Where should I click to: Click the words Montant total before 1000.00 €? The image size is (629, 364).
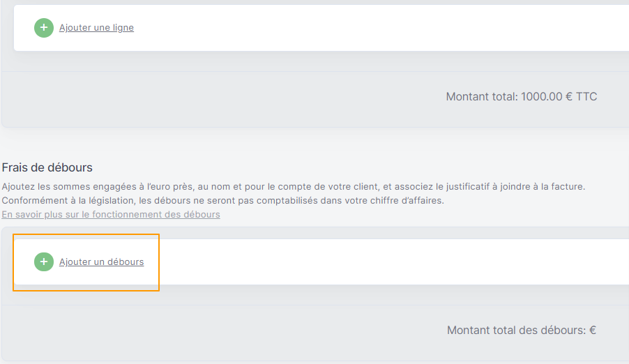click(482, 97)
